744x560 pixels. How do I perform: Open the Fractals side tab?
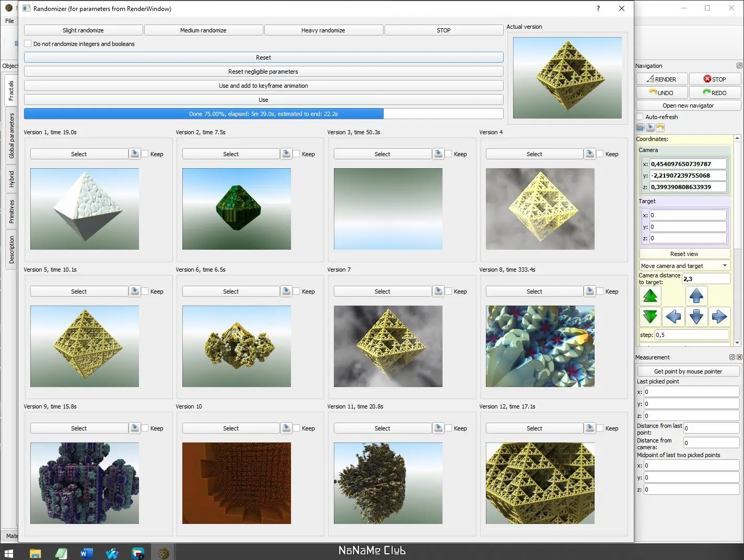point(11,90)
